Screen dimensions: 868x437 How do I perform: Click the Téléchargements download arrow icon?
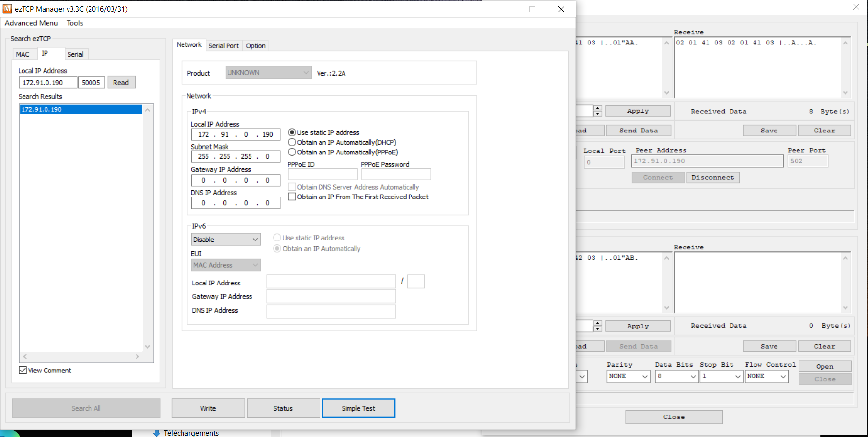pyautogui.click(x=157, y=433)
